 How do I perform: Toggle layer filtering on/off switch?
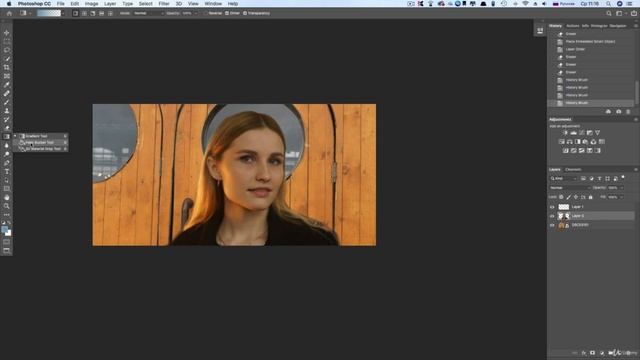[x=623, y=178]
